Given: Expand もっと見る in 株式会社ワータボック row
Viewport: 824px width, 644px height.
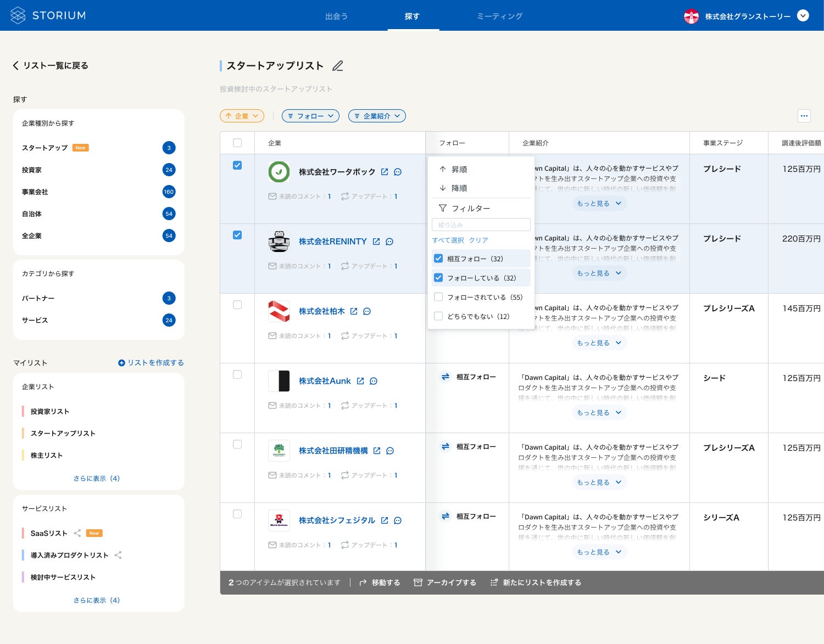Looking at the screenshot, I should point(599,203).
